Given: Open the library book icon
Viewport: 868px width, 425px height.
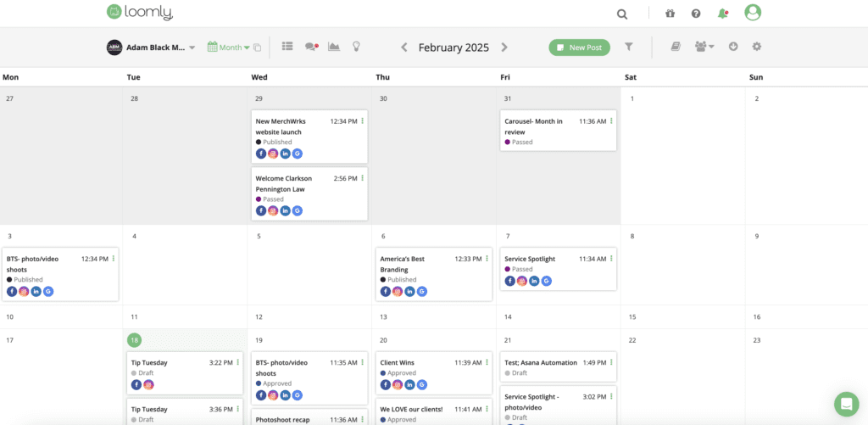Looking at the screenshot, I should point(676,48).
